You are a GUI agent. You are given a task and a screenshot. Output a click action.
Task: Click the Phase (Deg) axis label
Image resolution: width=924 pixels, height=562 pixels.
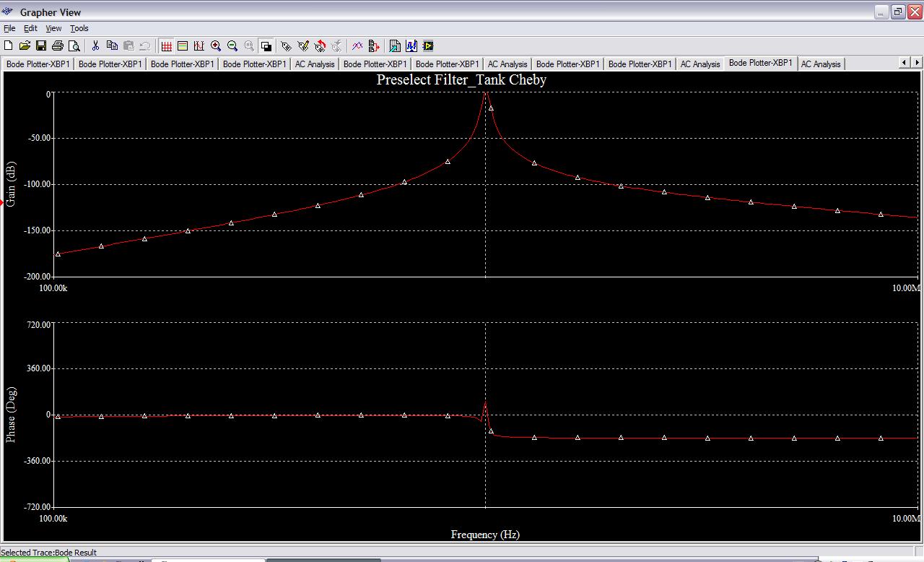[x=11, y=415]
